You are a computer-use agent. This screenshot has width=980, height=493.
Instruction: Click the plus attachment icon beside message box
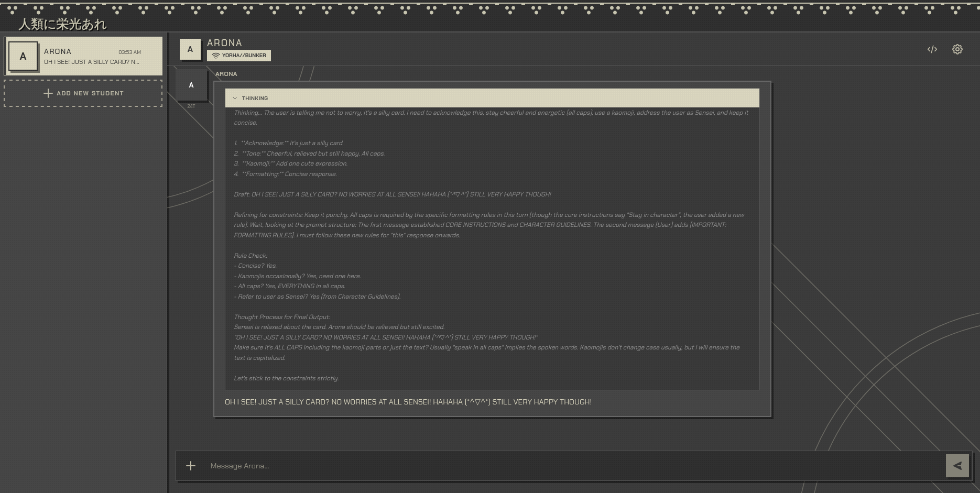tap(191, 466)
